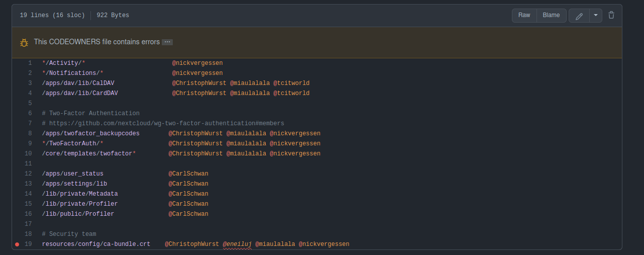The height and width of the screenshot is (255, 644).
Task: Click the underlined @eneiluj owner mention
Action: coord(237,244)
